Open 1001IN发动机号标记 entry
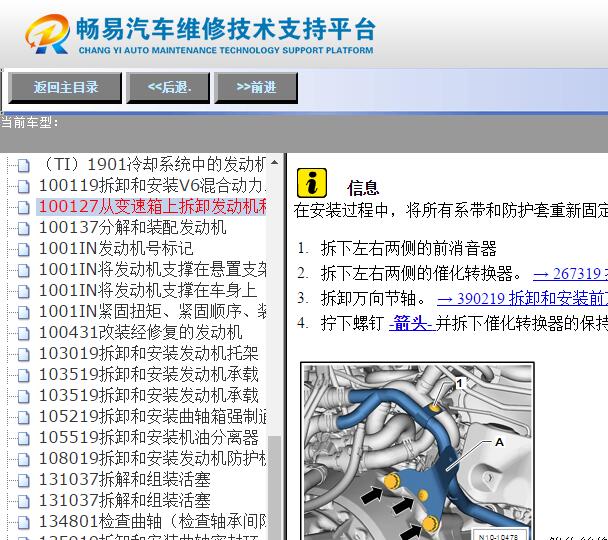This screenshot has height=540, width=608. [x=116, y=248]
